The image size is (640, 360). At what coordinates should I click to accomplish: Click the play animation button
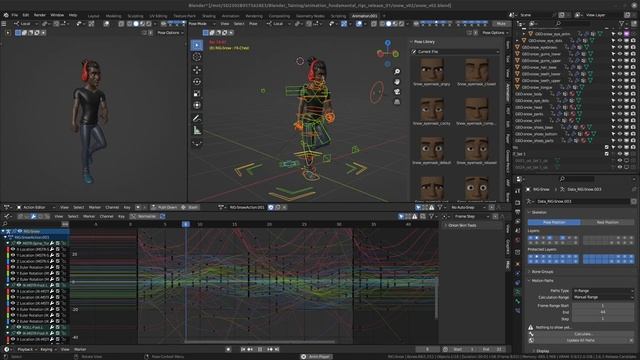click(260, 349)
